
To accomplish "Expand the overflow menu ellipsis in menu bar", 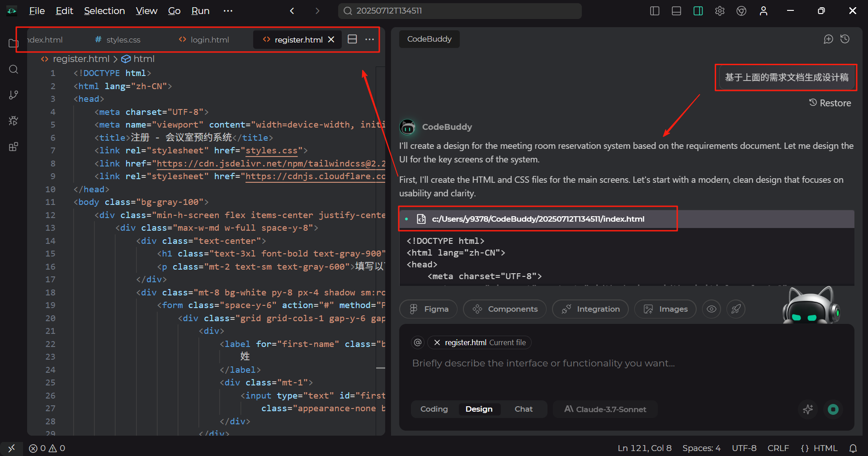I will click(228, 11).
